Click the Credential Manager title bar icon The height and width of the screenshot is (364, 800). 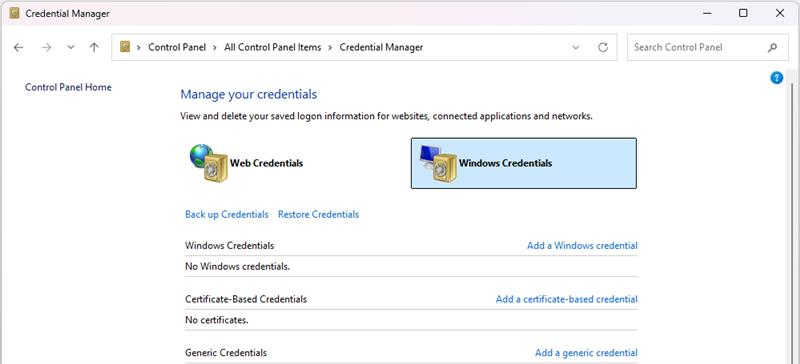pyautogui.click(x=14, y=14)
